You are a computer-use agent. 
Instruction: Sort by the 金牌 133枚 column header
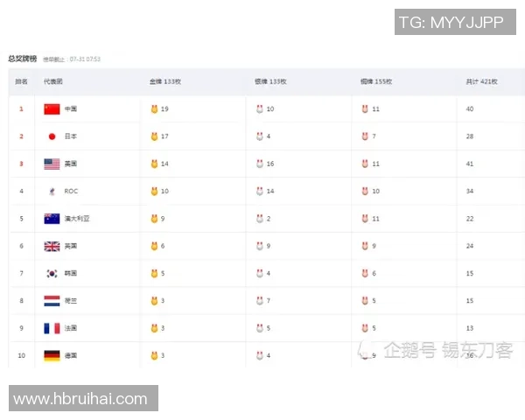pos(164,81)
